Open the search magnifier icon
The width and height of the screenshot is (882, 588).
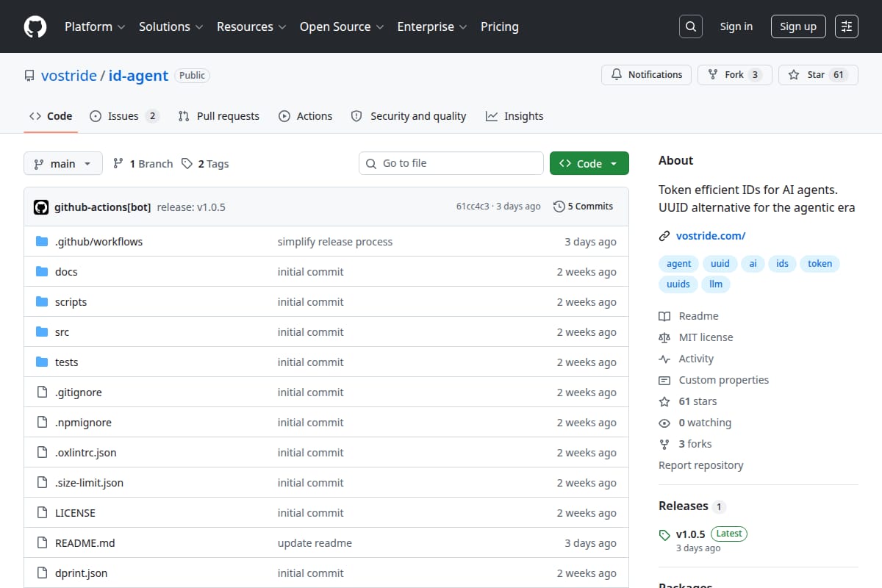[x=690, y=26]
